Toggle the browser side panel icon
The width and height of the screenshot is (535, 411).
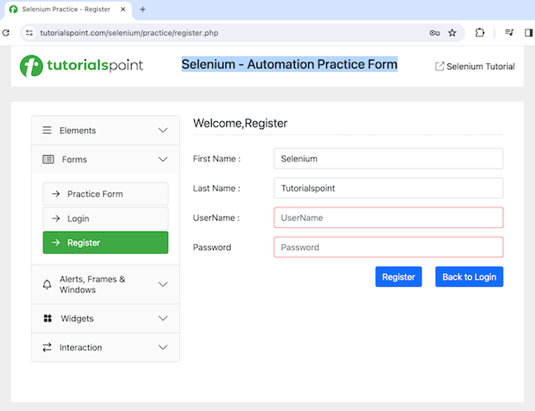[529, 33]
